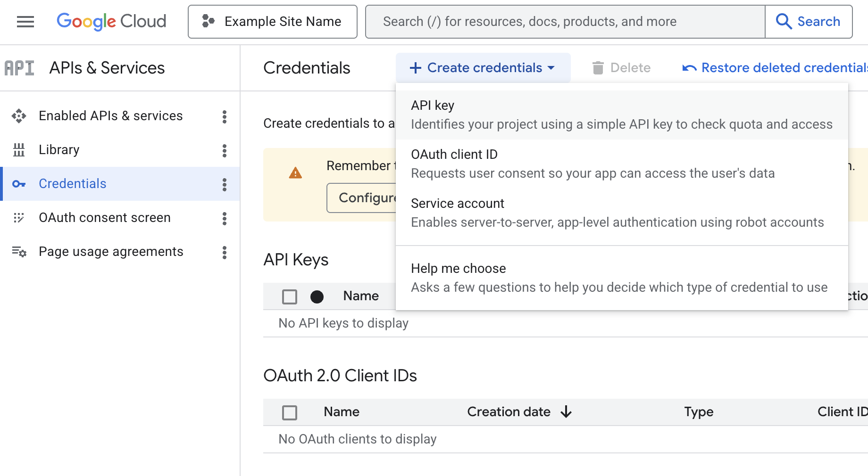The image size is (868, 476).
Task: Click the APIs & Services heading
Action: point(107,68)
